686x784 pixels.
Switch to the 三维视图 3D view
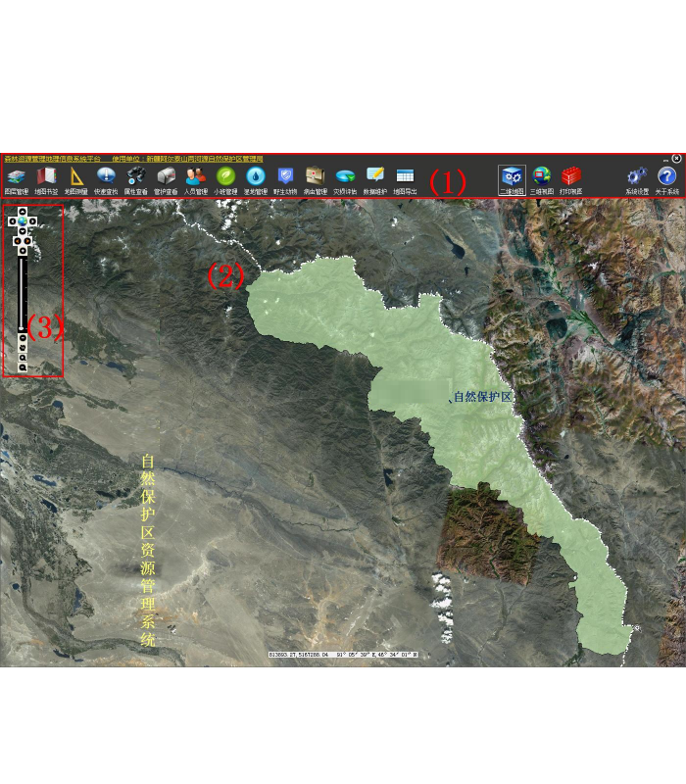pyautogui.click(x=541, y=177)
